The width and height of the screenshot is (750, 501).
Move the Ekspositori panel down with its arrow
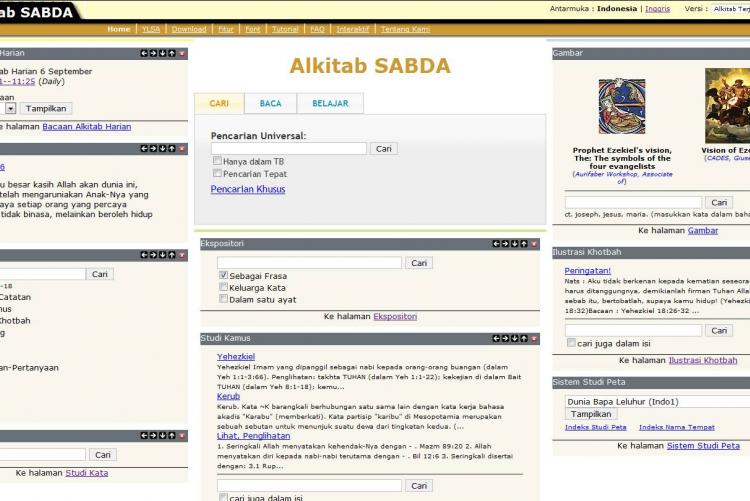[515, 244]
